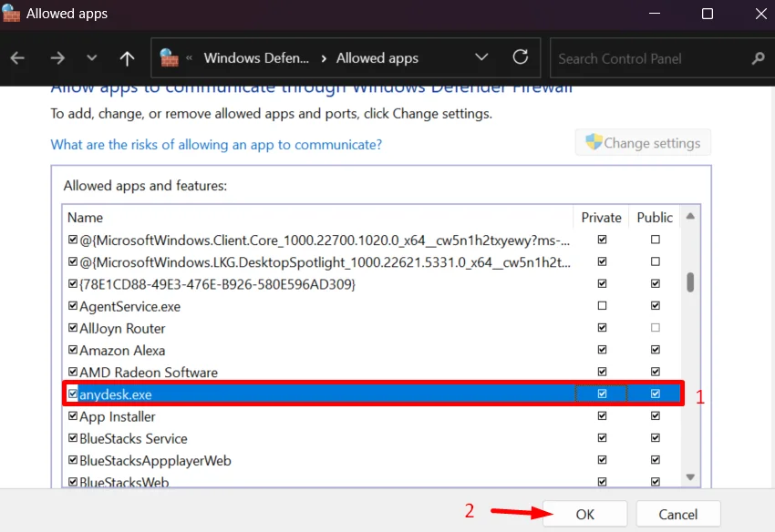Toggle Private for anydesk.exe

pyautogui.click(x=602, y=394)
